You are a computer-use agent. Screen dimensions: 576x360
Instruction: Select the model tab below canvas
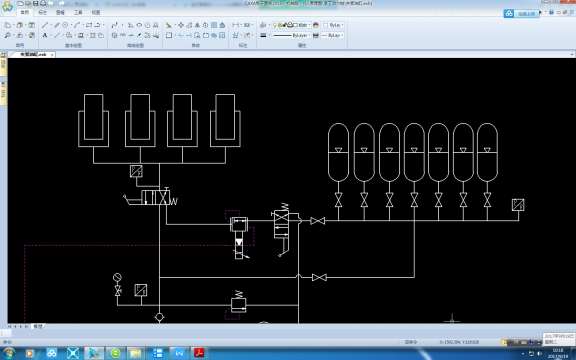pyautogui.click(x=38, y=326)
